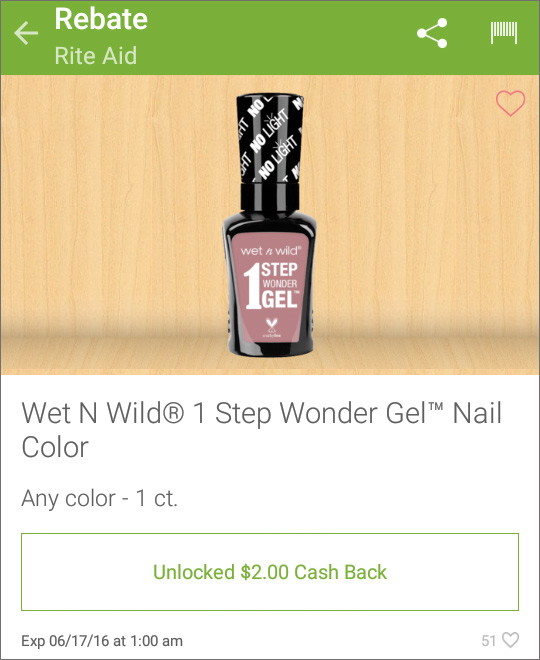
Task: Tap the 51 likes count
Action: click(x=489, y=641)
